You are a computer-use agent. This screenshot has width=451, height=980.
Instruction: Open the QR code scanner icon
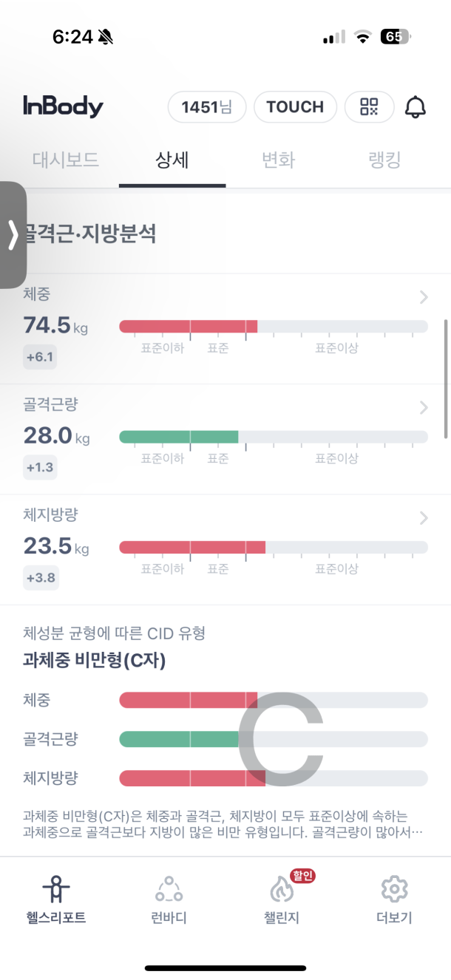click(x=369, y=107)
